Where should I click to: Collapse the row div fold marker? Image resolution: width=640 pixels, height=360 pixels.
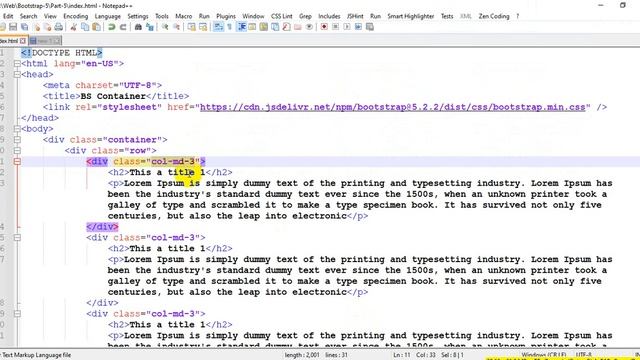click(17, 151)
